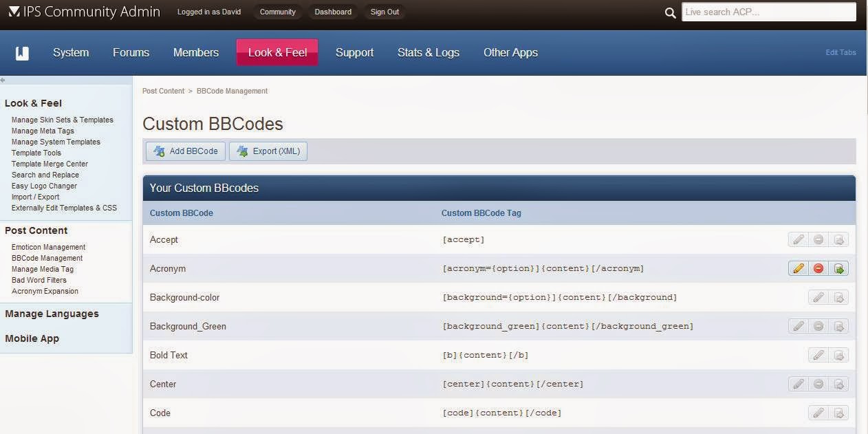Switch to the Members tab
The image size is (868, 434).
point(196,52)
